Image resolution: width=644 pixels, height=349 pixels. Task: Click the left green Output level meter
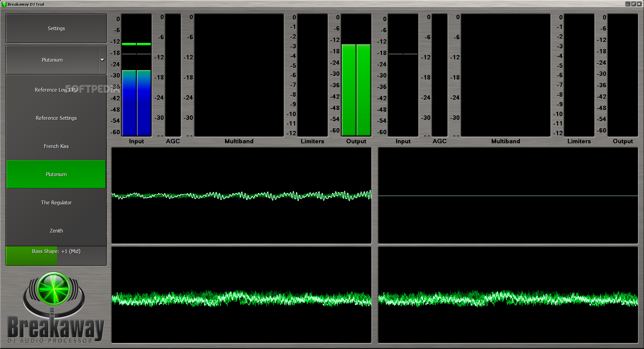tap(356, 75)
